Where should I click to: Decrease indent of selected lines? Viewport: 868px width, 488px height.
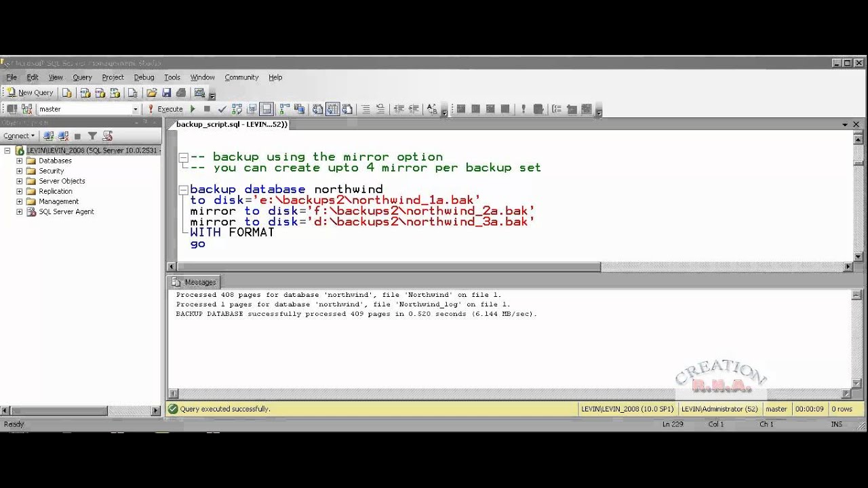point(399,109)
